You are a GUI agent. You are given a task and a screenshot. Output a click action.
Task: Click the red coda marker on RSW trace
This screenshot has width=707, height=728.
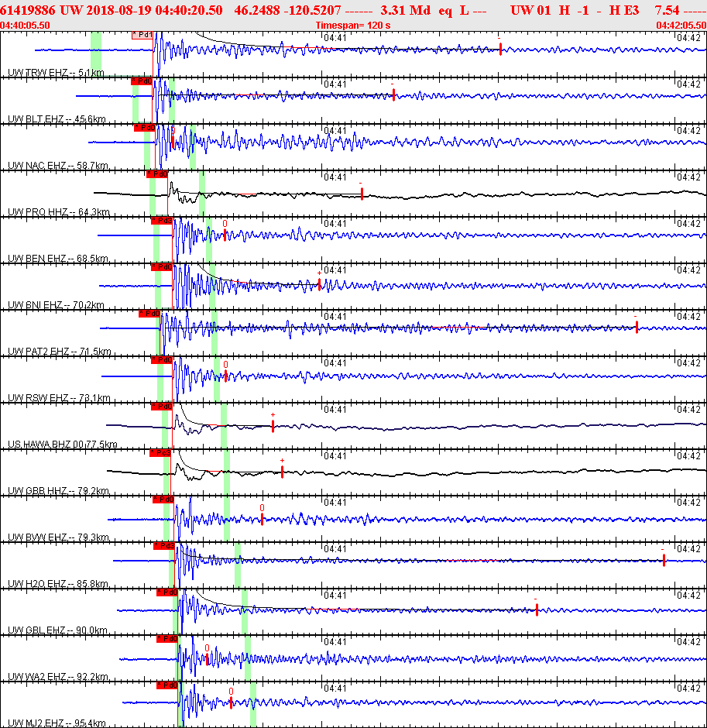point(226,376)
